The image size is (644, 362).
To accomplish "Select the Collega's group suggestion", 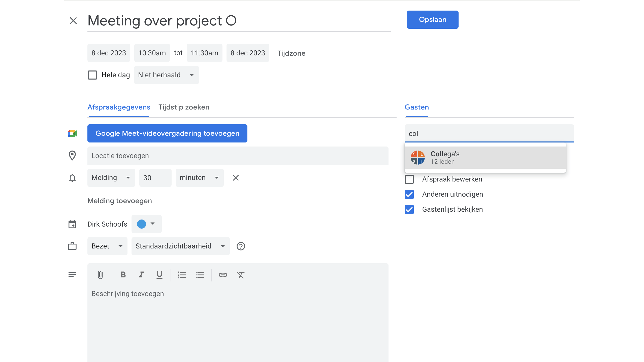I will (485, 158).
